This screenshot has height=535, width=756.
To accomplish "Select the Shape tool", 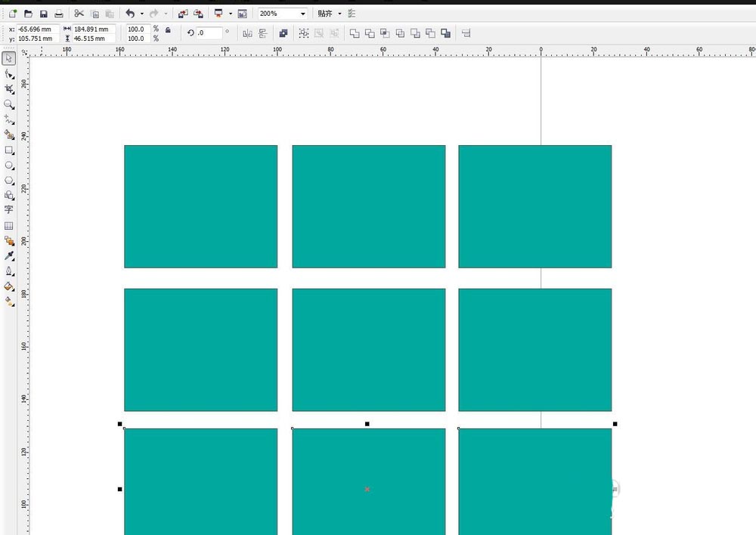I will point(8,74).
